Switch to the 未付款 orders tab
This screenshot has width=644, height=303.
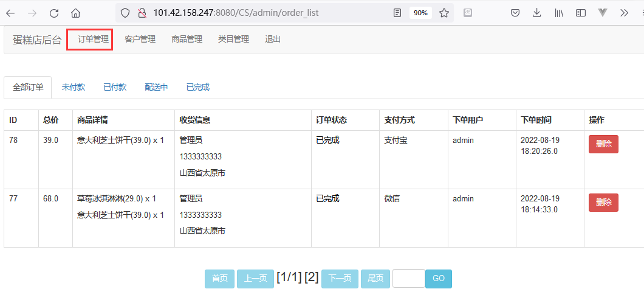click(74, 87)
